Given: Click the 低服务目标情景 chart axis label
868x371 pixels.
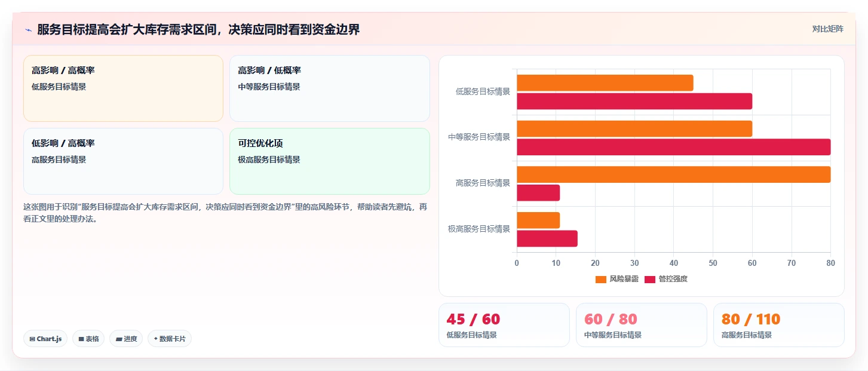Looking at the screenshot, I should 483,91.
